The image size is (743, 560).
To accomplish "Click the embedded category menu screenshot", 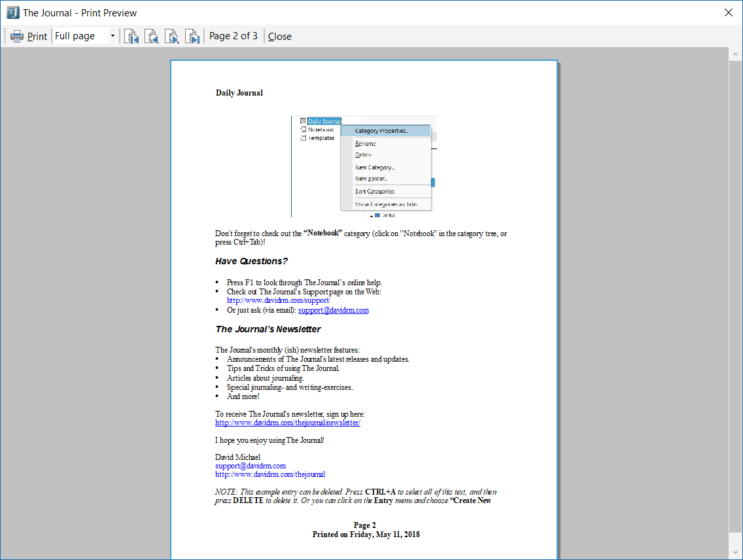I will [x=364, y=167].
